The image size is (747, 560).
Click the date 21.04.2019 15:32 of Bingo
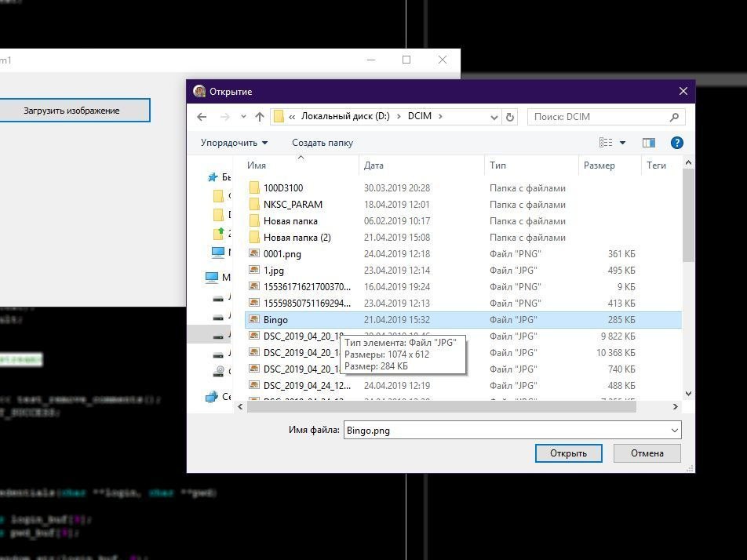click(x=397, y=320)
